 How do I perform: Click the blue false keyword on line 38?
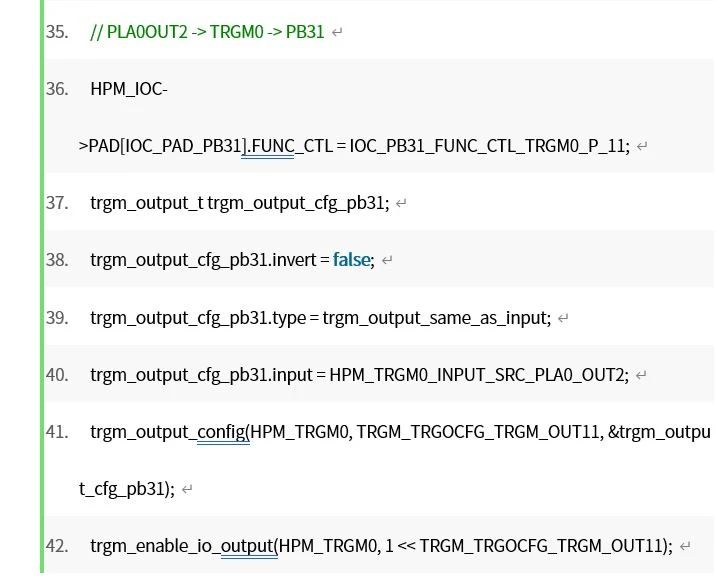tap(351, 260)
